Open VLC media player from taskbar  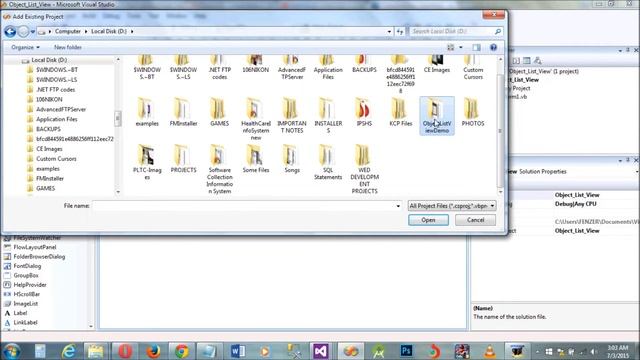(x=490, y=351)
